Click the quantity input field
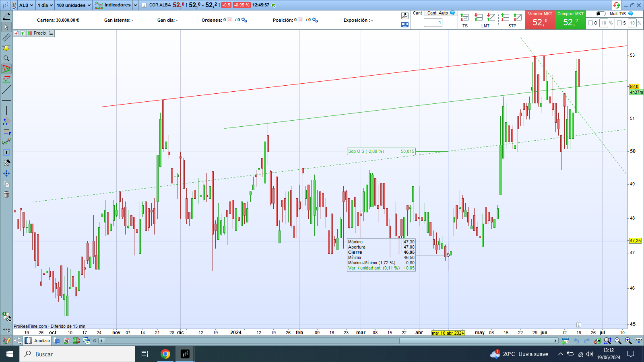This screenshot has height=362, width=644. pyautogui.click(x=433, y=23)
